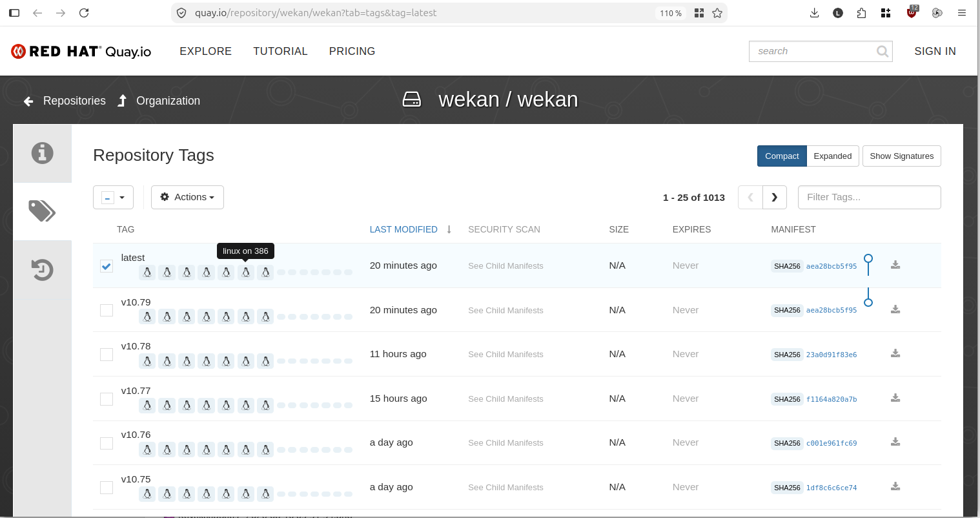This screenshot has height=518, width=980.
Task: Open manifest 23a0d91f83e6 link
Action: click(832, 355)
